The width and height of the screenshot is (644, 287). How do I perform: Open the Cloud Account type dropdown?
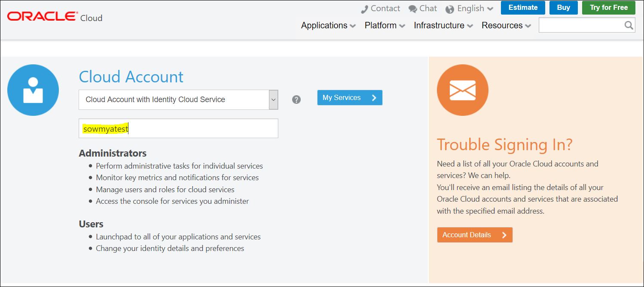(x=178, y=100)
